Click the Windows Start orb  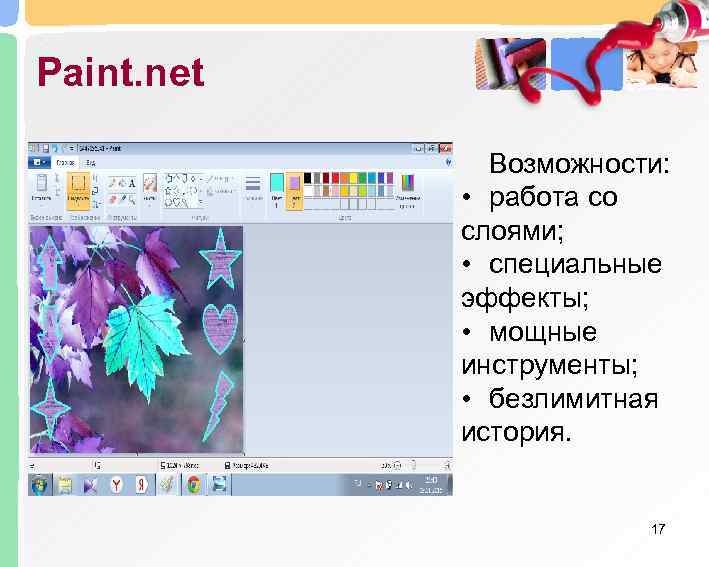40,485
